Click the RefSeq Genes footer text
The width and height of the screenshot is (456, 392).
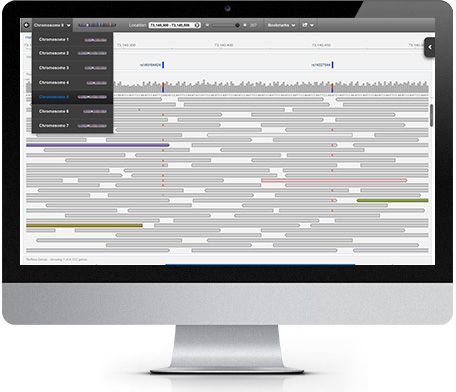pos(57,259)
